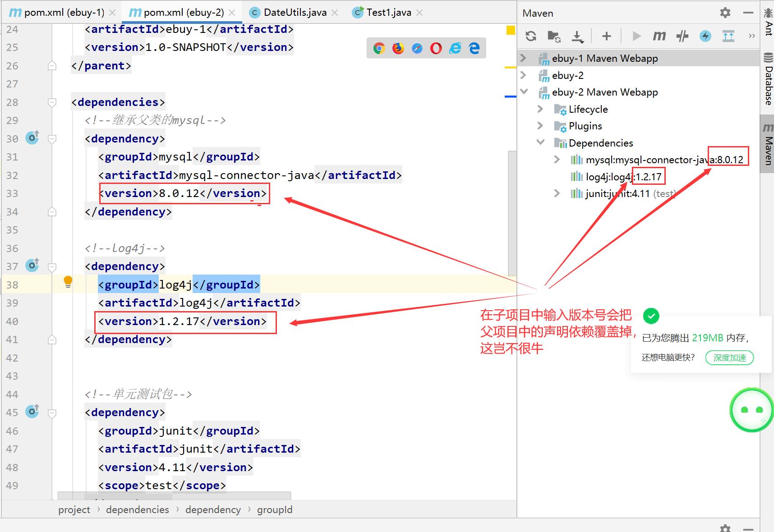Reimport all Maven projects
Screen dimensions: 774x532
[x=531, y=36]
